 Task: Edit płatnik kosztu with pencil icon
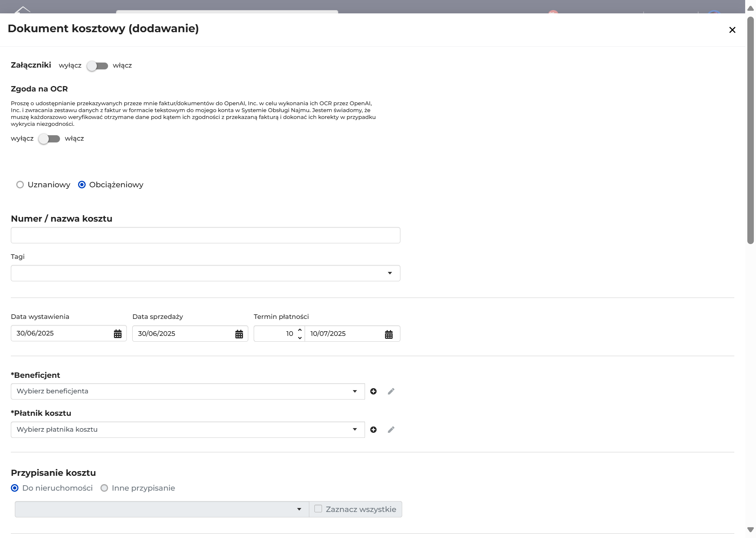coord(391,430)
